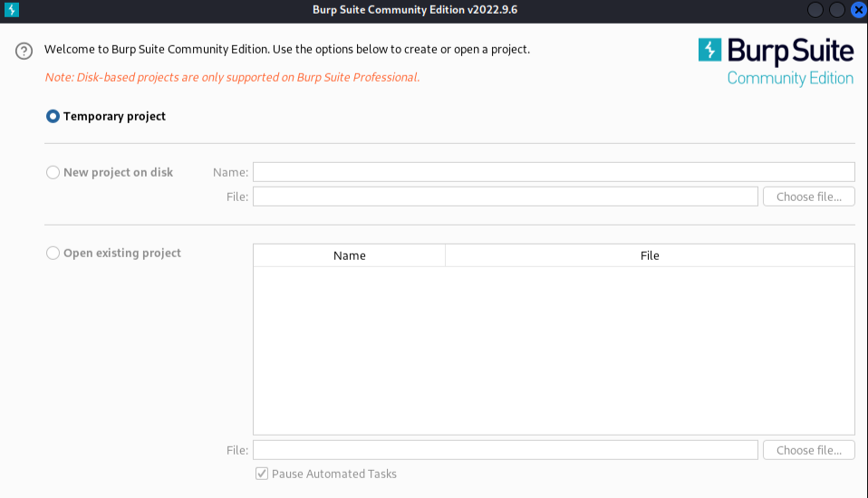The image size is (868, 498).
Task: Click the help question mark icon
Action: (24, 51)
